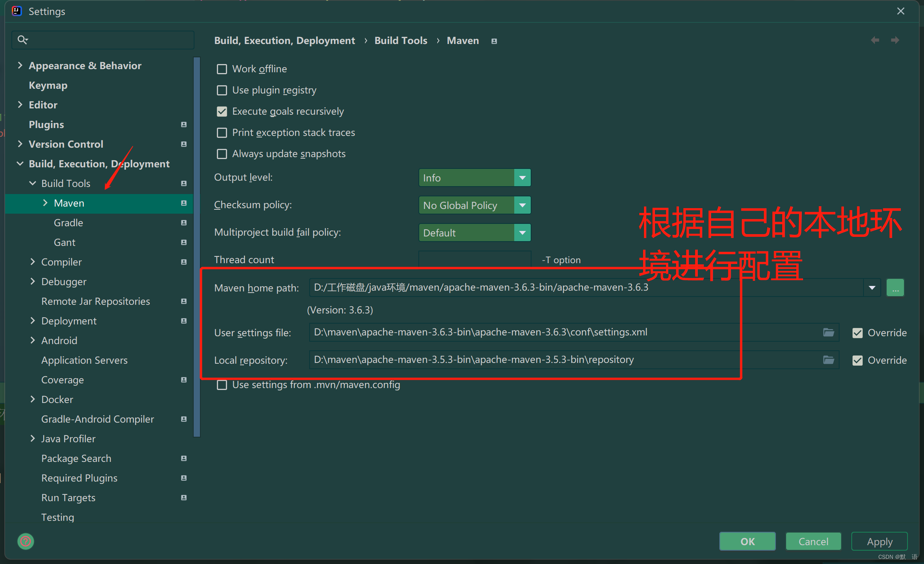This screenshot has width=924, height=564.
Task: Click folder icon in User settings file field
Action: pos(829,333)
